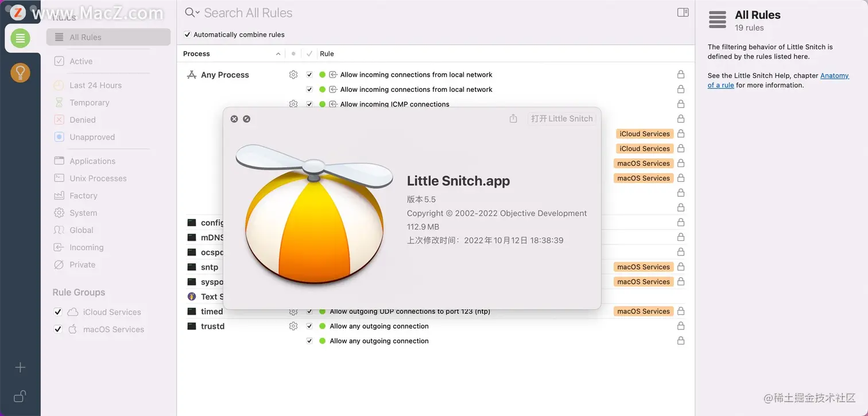Image resolution: width=868 pixels, height=416 pixels.
Task: Open the search options magnifier dropdown
Action: click(x=192, y=13)
